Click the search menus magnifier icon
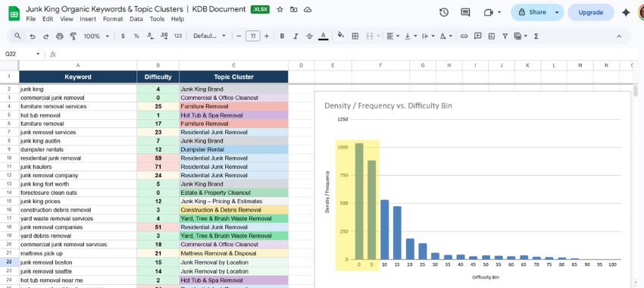This screenshot has width=644, height=288. [x=17, y=36]
